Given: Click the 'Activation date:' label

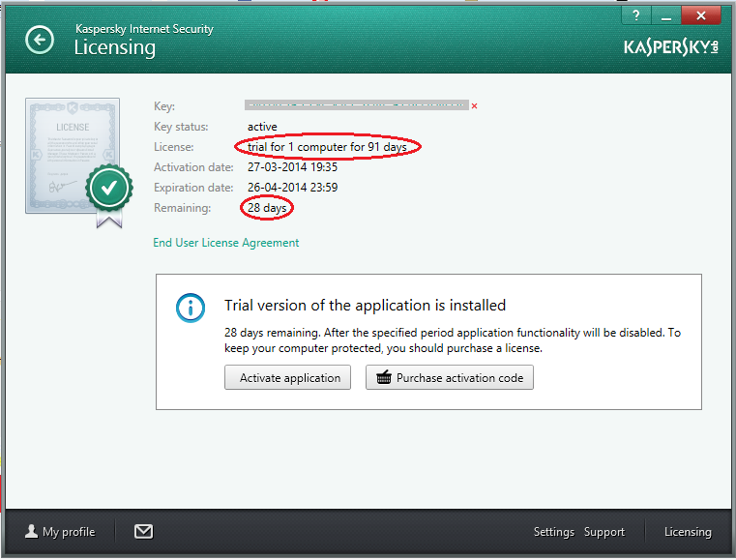Looking at the screenshot, I should pyautogui.click(x=193, y=167).
